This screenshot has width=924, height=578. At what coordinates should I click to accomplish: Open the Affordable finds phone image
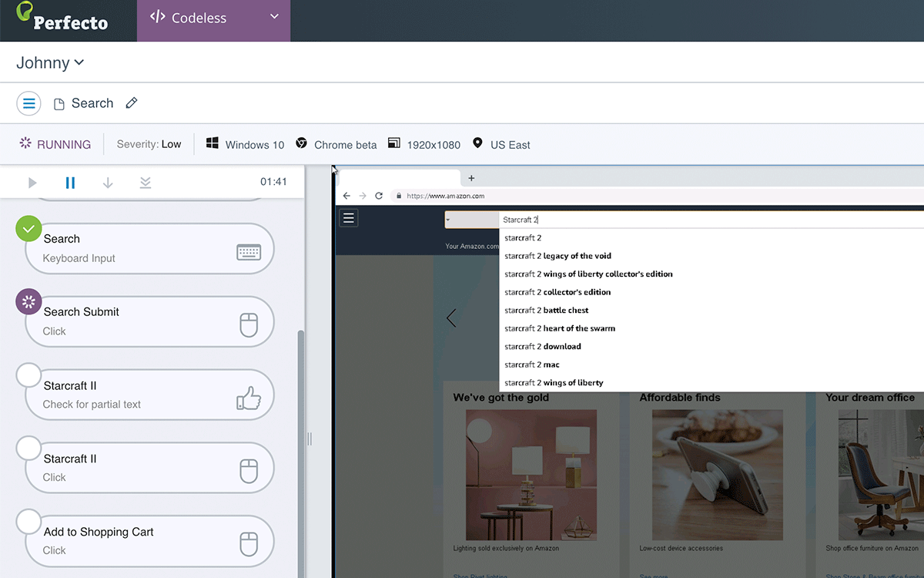coord(718,474)
